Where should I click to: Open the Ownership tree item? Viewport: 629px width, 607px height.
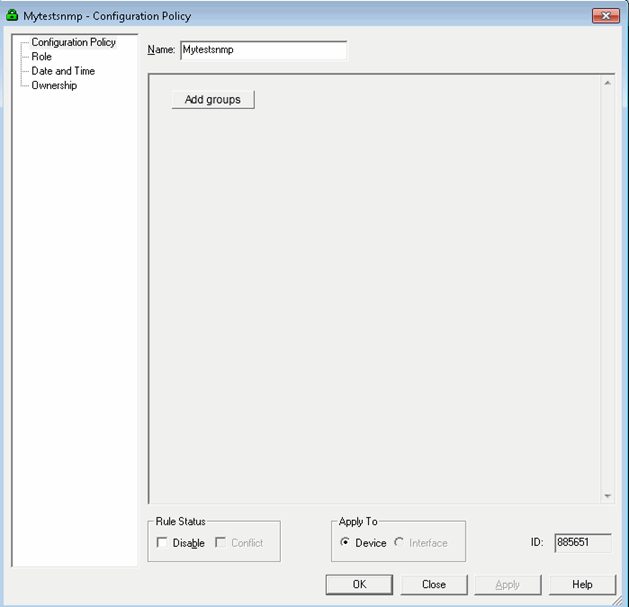[x=54, y=85]
